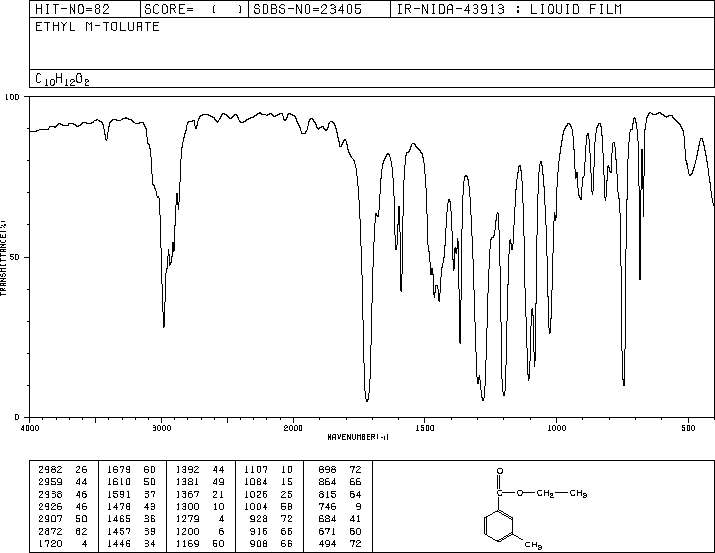The height and width of the screenshot is (553, 715).
Task: Click the 1000 wavenumber axis label
Action: click(556, 428)
